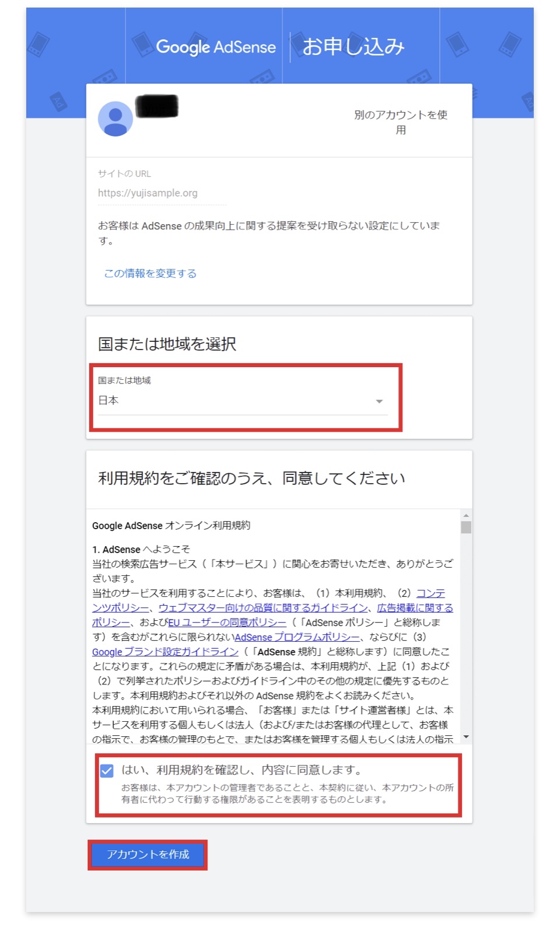This screenshot has width=560, height=933.
Task: Click the サイトの URL label
Action: (124, 173)
